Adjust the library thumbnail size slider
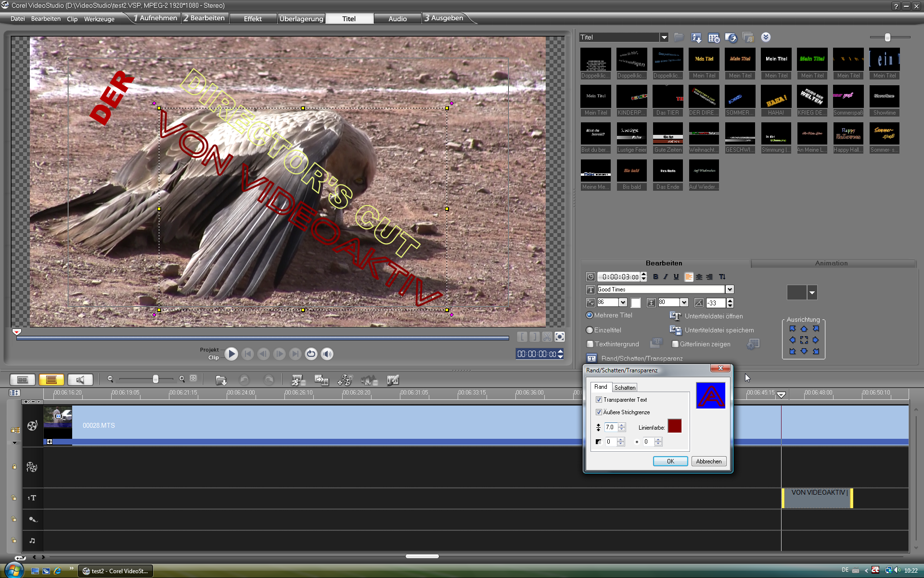The height and width of the screenshot is (578, 924). [887, 37]
